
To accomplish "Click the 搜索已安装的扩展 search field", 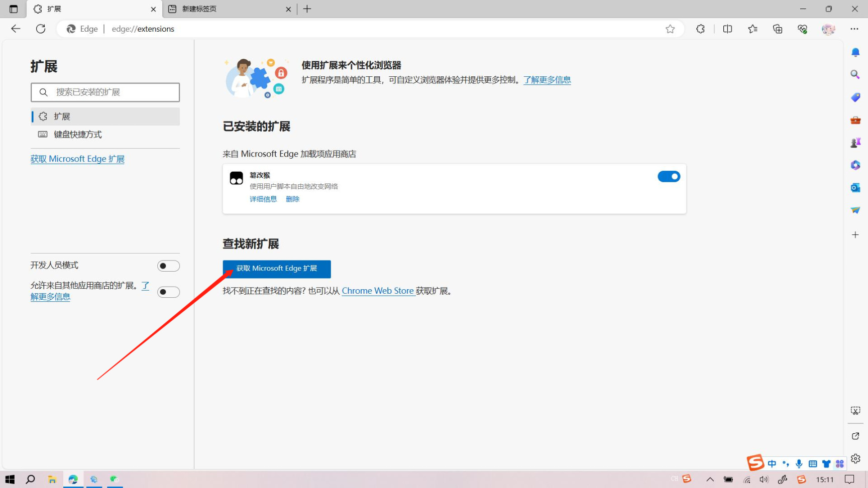I will tap(105, 92).
